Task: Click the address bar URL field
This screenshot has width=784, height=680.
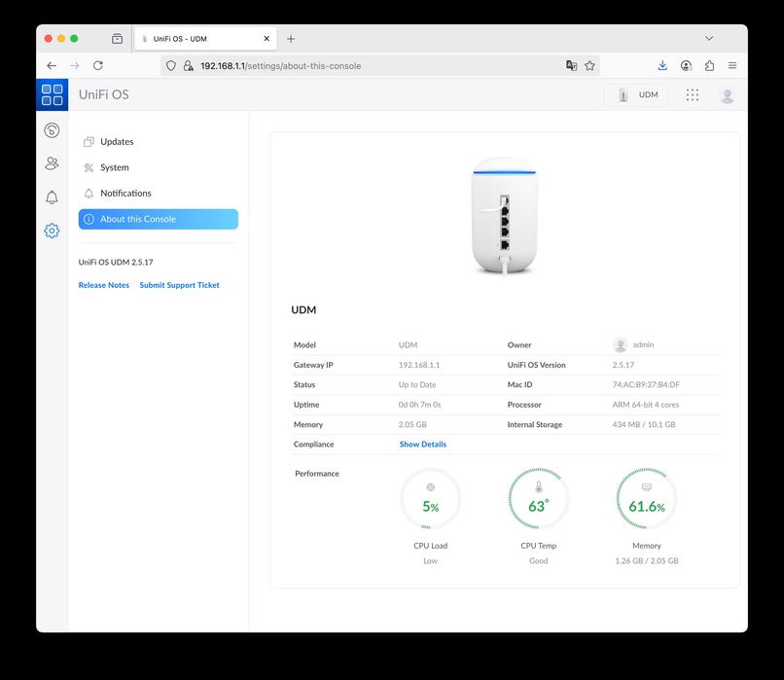Action: (380, 65)
